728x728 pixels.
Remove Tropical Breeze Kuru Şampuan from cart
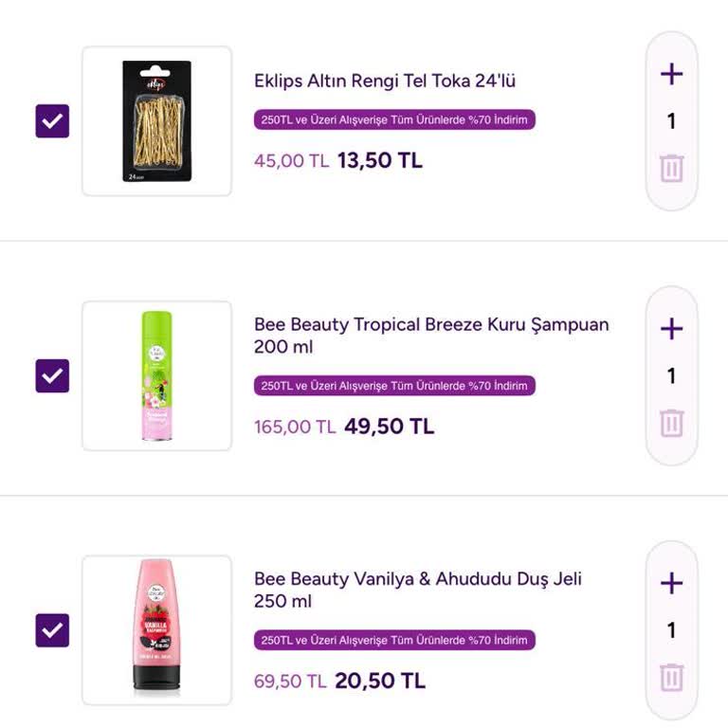pyautogui.click(x=671, y=423)
